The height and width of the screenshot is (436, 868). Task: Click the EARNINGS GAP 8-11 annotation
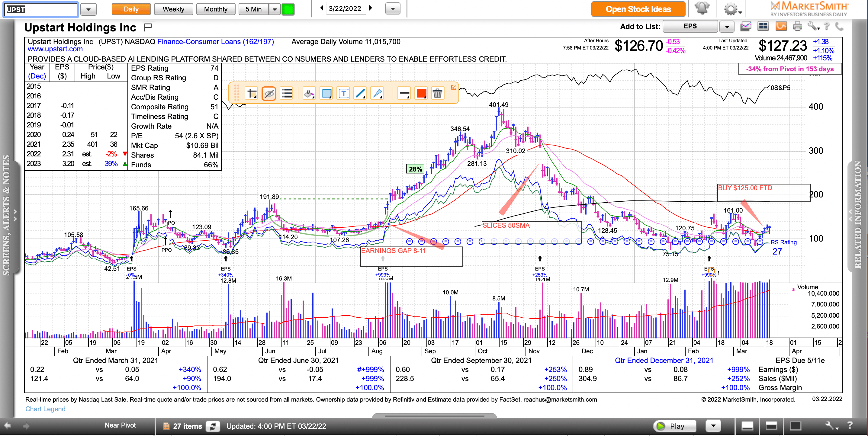tap(411, 256)
